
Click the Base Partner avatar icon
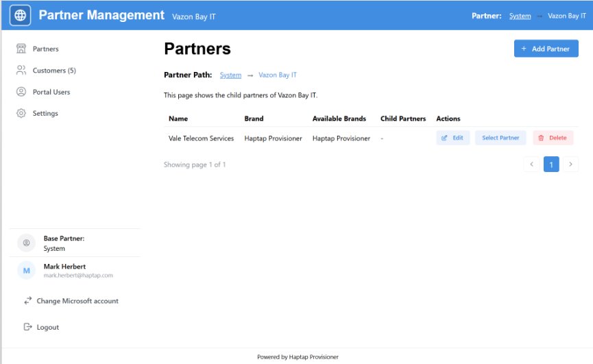(26, 243)
